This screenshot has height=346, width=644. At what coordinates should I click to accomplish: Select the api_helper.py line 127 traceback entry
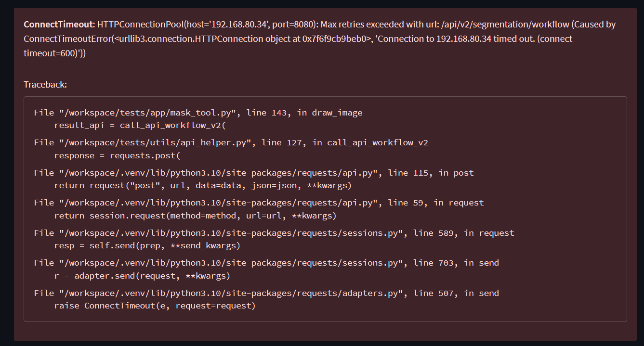point(231,142)
